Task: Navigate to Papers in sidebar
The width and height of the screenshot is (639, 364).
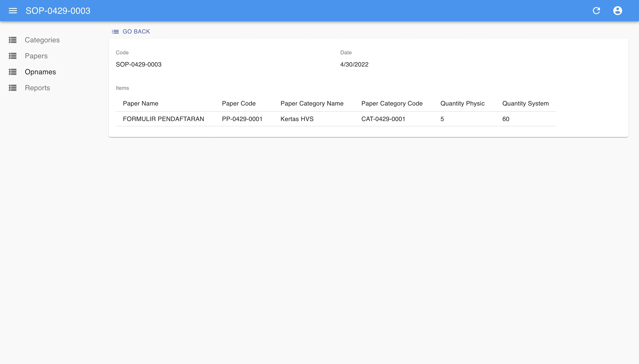Action: point(36,56)
